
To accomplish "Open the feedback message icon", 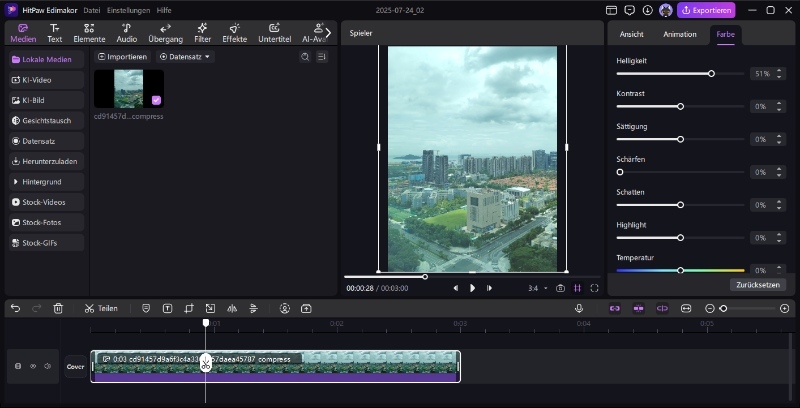I will click(630, 10).
